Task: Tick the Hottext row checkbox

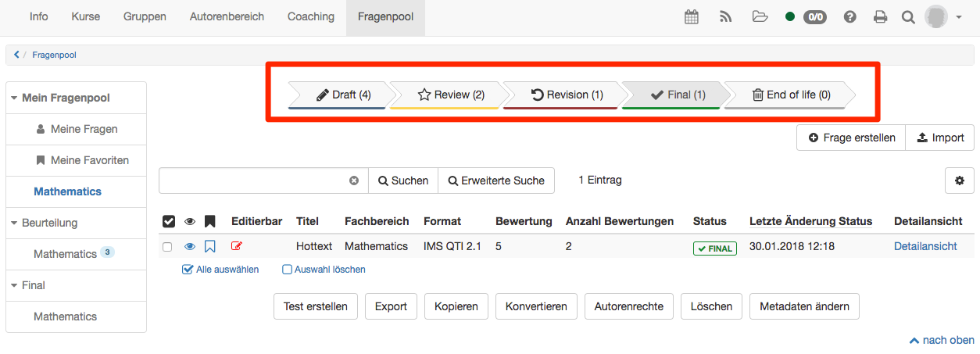Action: (167, 247)
